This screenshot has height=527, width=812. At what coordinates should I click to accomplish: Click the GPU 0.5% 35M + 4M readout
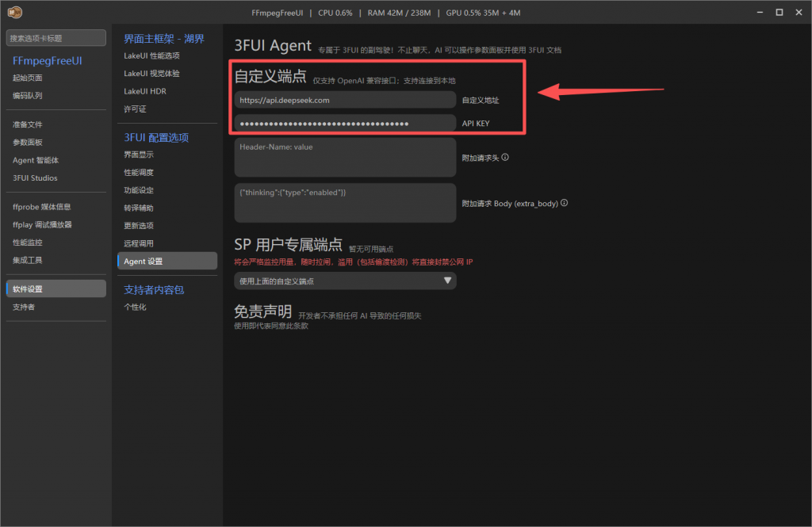point(483,13)
